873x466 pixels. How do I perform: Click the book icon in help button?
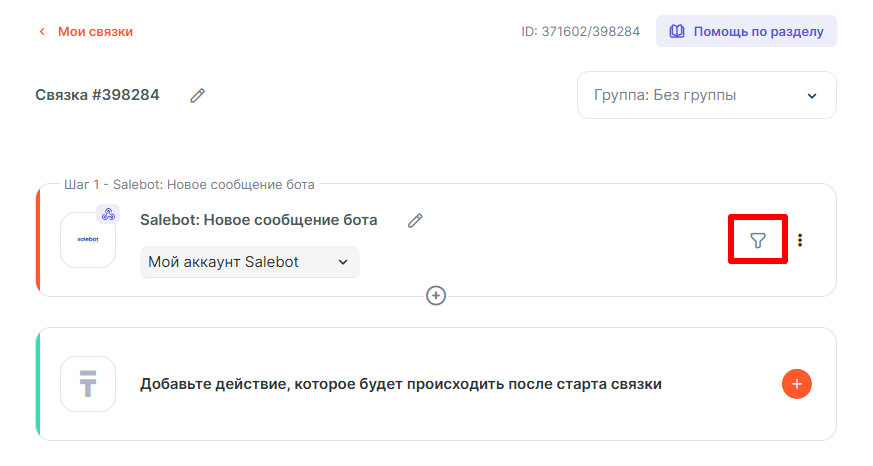[x=677, y=31]
